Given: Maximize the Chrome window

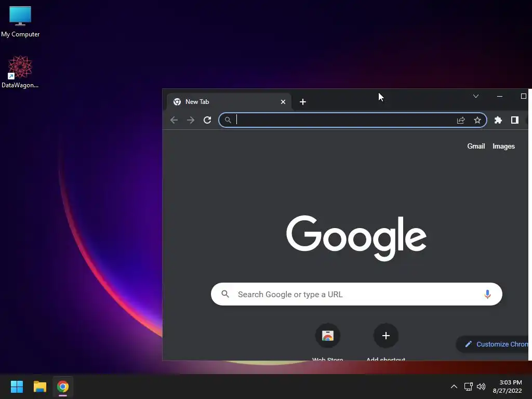Looking at the screenshot, I should [524, 96].
